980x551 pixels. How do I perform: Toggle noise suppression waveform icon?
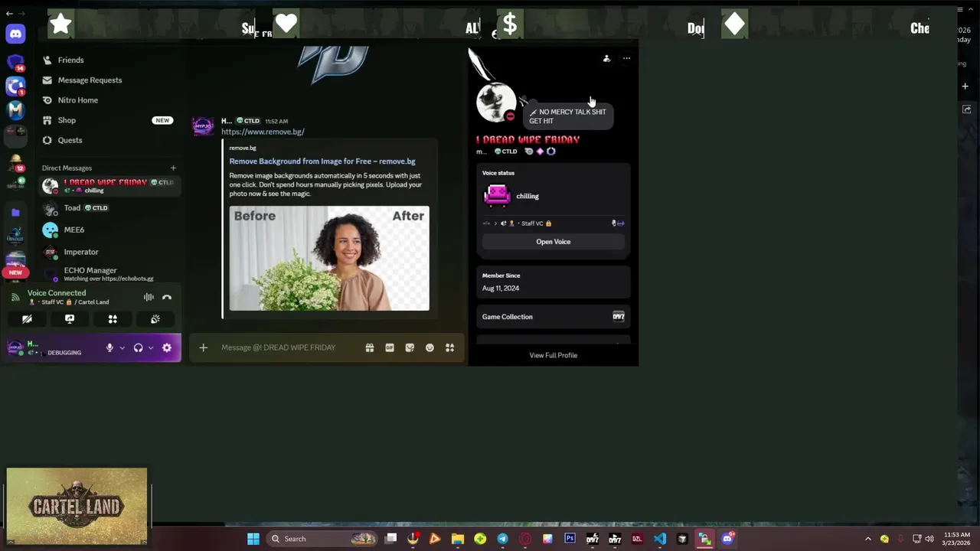149,298
